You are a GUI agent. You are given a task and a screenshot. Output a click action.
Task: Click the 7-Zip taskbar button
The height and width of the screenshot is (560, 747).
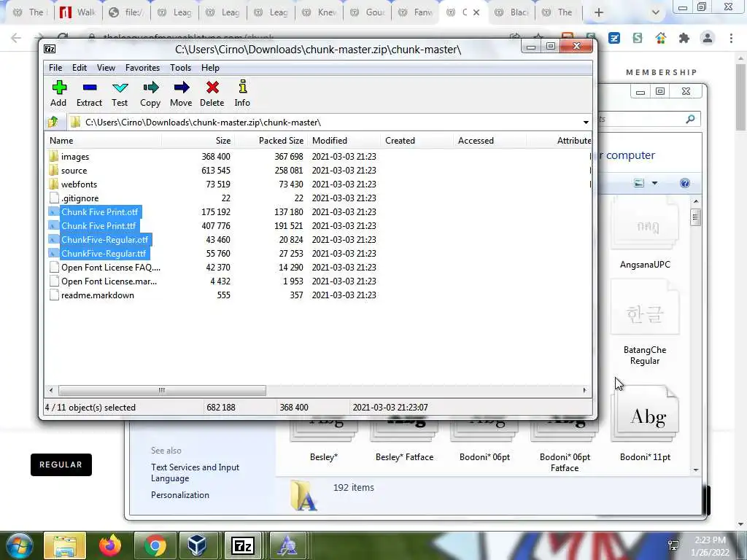(242, 545)
